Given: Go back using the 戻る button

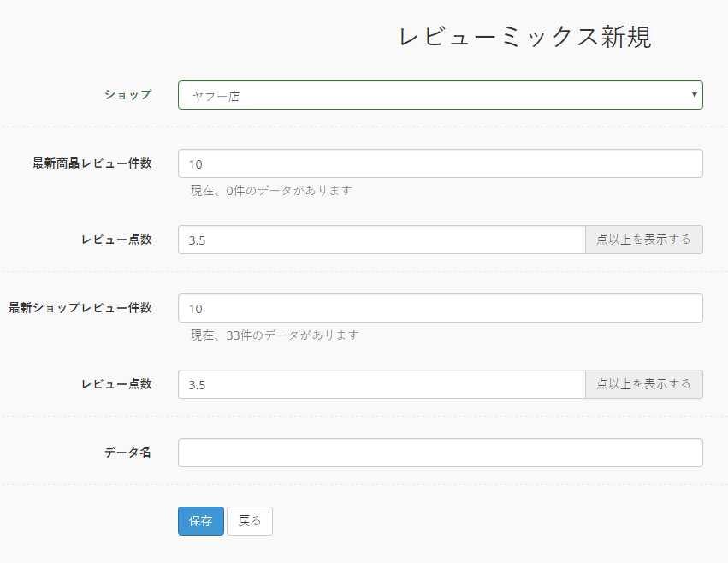Looking at the screenshot, I should coord(250,521).
